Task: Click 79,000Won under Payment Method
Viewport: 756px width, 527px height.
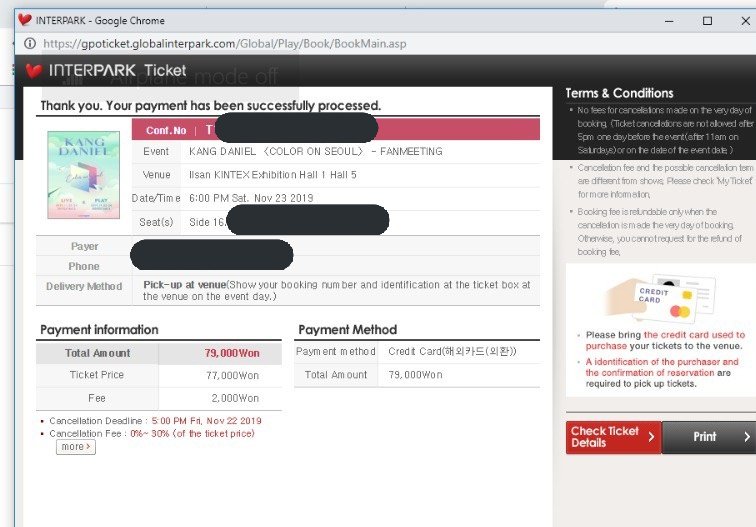Action: click(415, 375)
